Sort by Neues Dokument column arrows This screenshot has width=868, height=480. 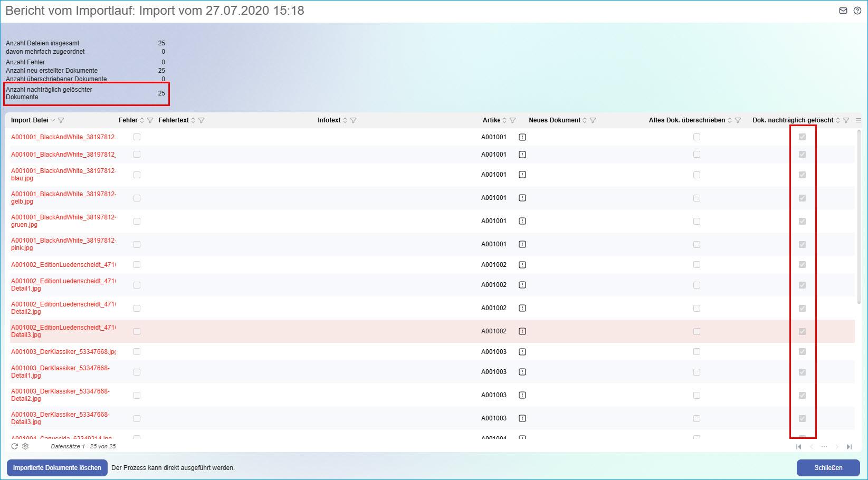pos(585,120)
